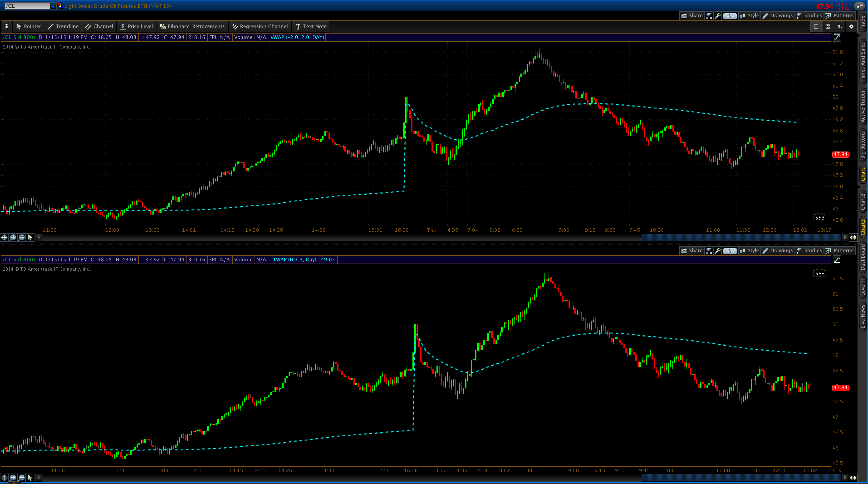The image size is (868, 484).
Task: Click the crosshair pan icon under lower chart
Action: coord(4,478)
